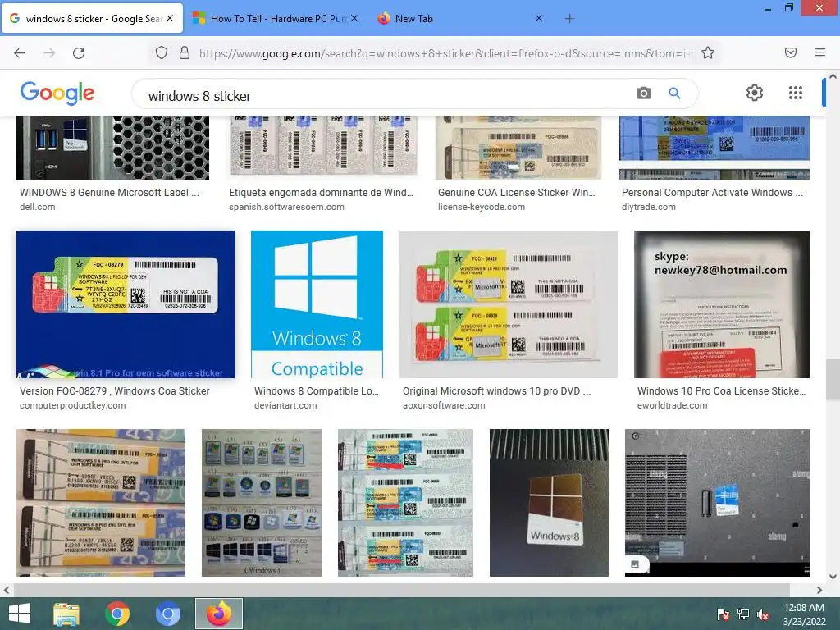Click the forward navigation arrow
Viewport: 840px width, 630px height.
point(49,53)
